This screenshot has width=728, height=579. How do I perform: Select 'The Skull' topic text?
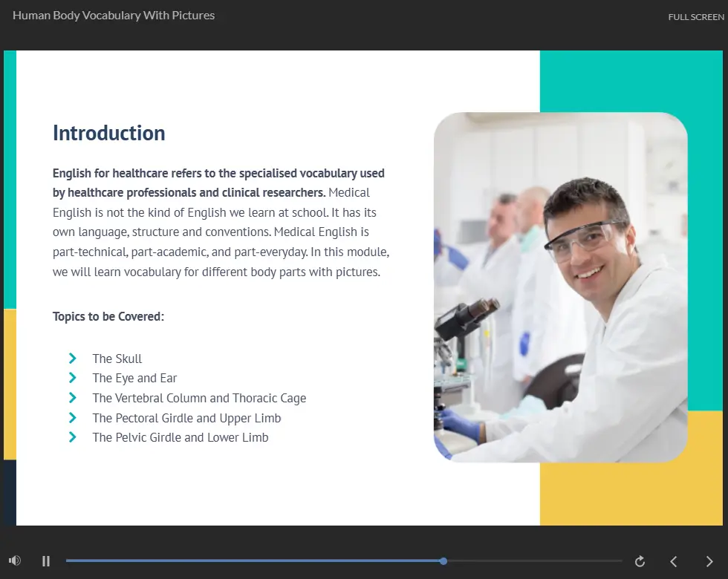point(117,359)
